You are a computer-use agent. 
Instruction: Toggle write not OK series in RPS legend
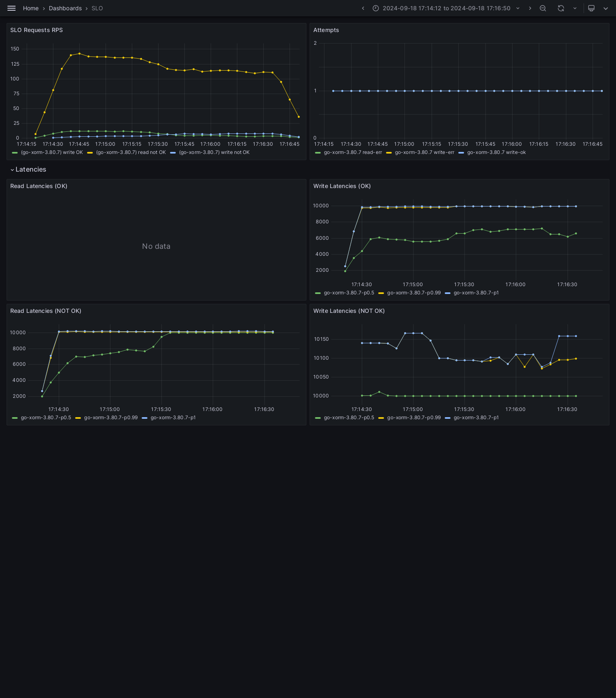point(214,152)
